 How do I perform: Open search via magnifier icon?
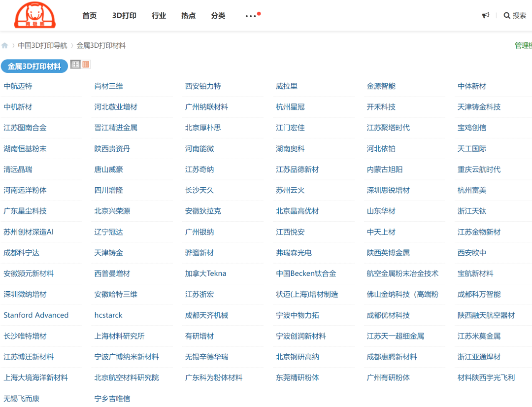point(506,16)
